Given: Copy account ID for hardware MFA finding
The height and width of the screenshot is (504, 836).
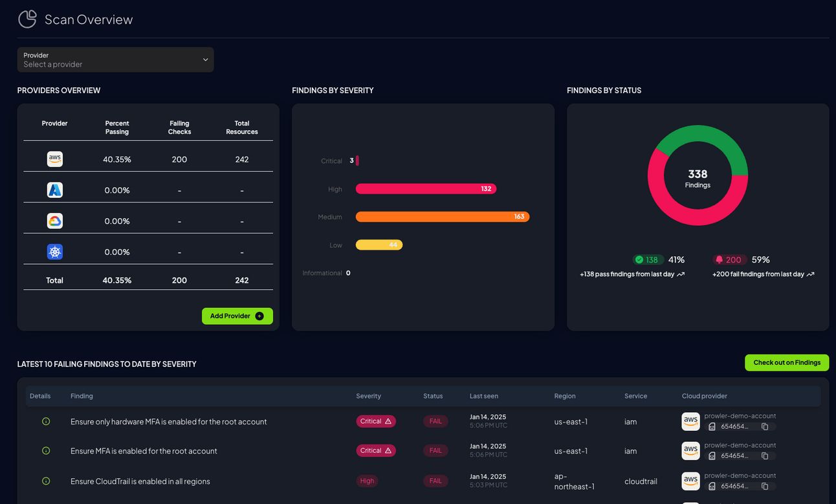Looking at the screenshot, I should (x=765, y=426).
